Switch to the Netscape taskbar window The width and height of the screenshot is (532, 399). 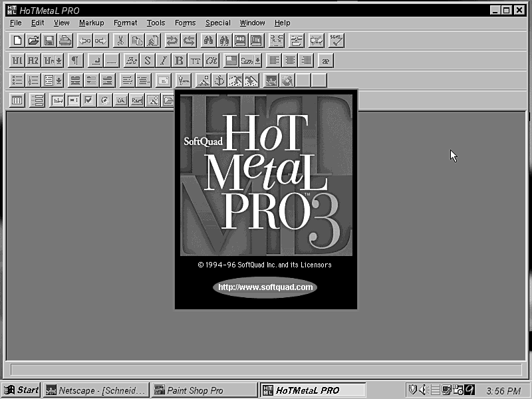(x=96, y=390)
